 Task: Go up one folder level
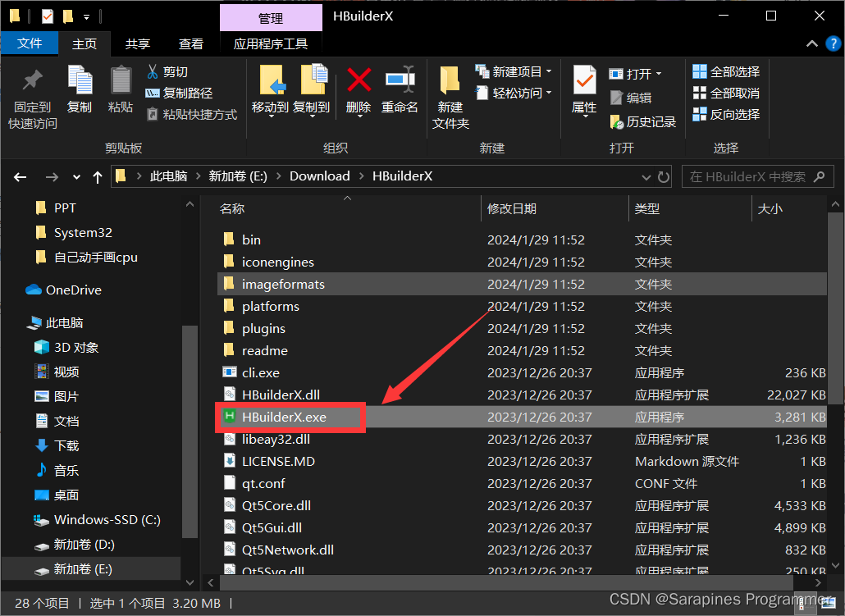(x=98, y=177)
